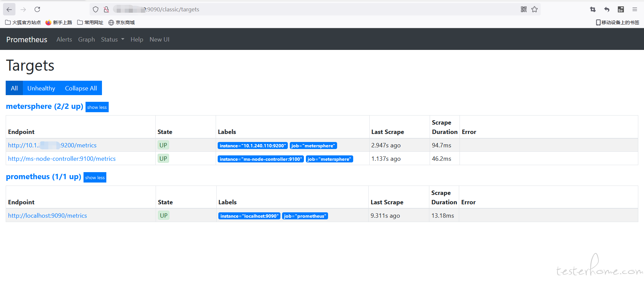This screenshot has width=644, height=284.
Task: Switch to the New UI
Action: coord(159,40)
